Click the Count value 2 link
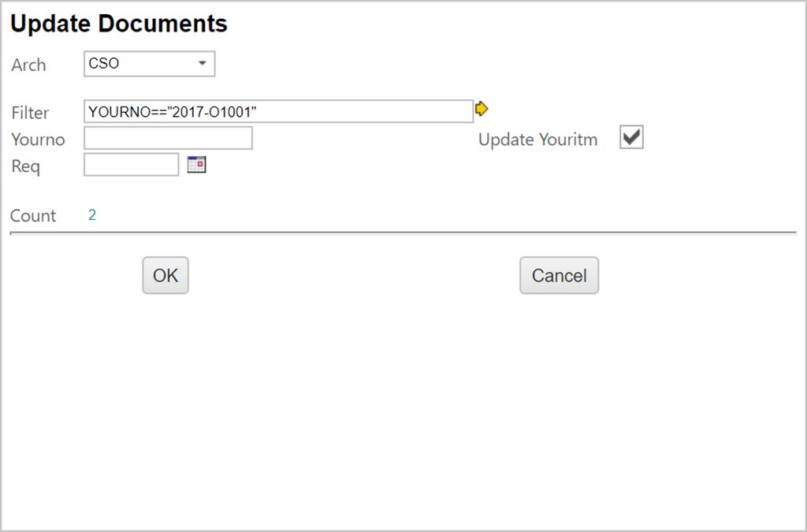 92,215
